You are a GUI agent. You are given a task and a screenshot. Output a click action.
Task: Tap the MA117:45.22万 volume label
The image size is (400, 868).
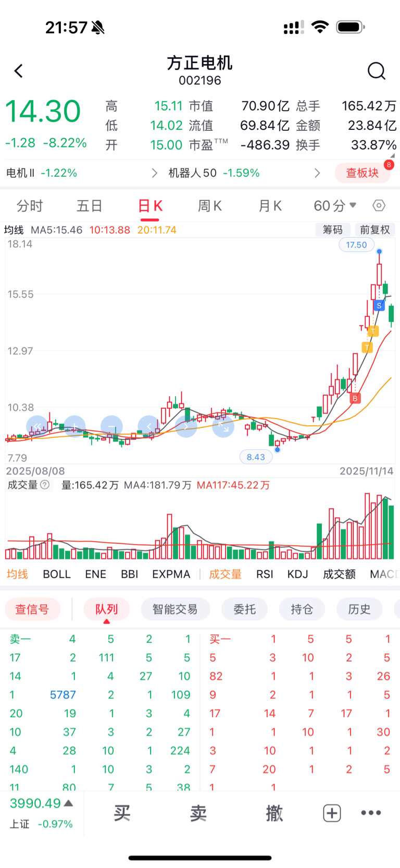tap(233, 485)
